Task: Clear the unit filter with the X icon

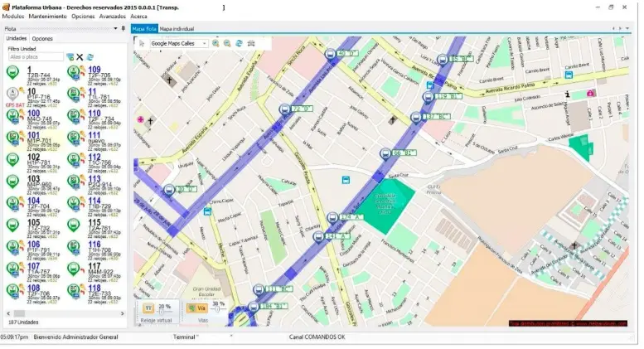Action: [80, 57]
